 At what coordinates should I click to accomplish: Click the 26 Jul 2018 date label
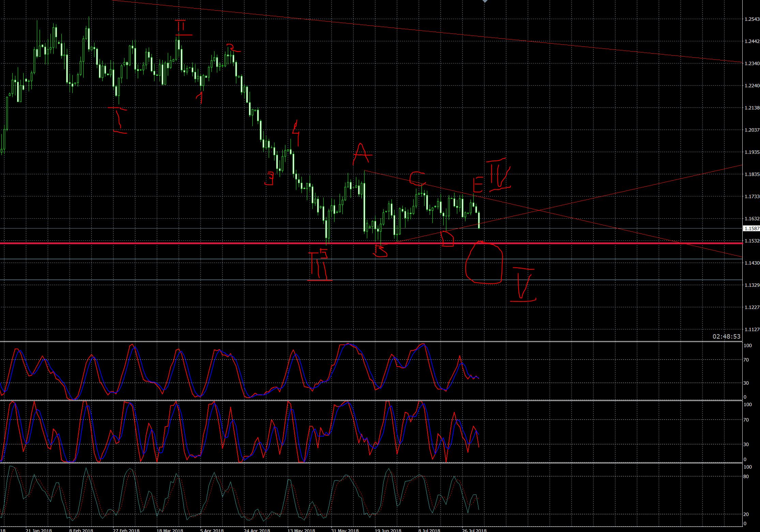474,530
